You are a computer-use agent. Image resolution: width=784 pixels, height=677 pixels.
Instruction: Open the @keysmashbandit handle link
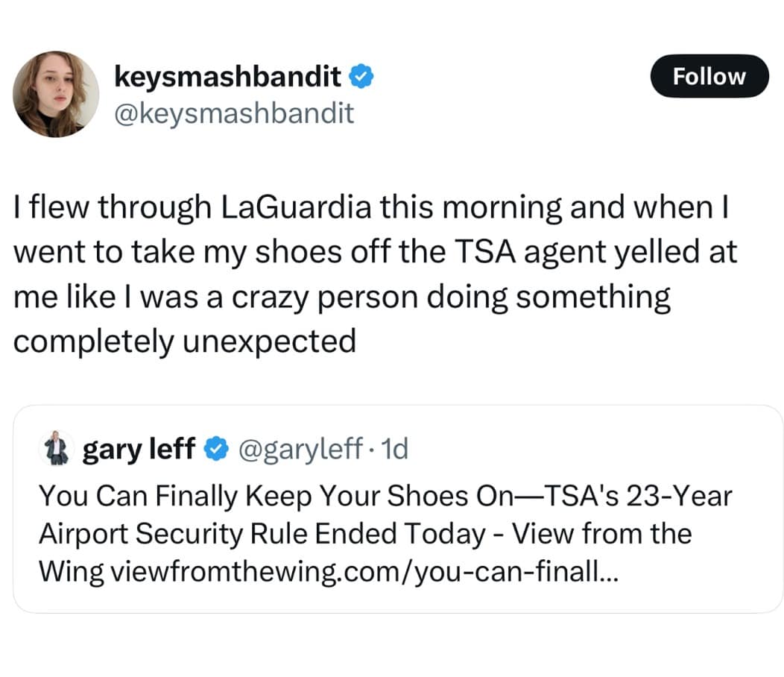(x=233, y=113)
